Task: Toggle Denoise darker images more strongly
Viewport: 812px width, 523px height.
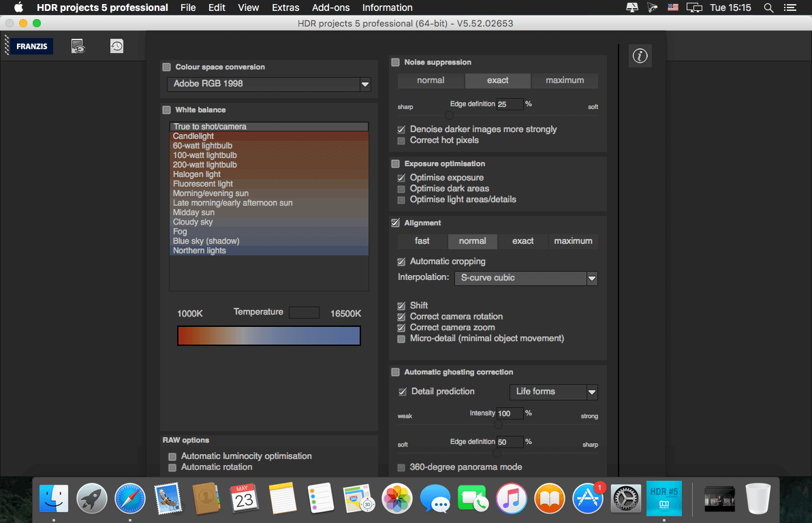Action: point(401,129)
